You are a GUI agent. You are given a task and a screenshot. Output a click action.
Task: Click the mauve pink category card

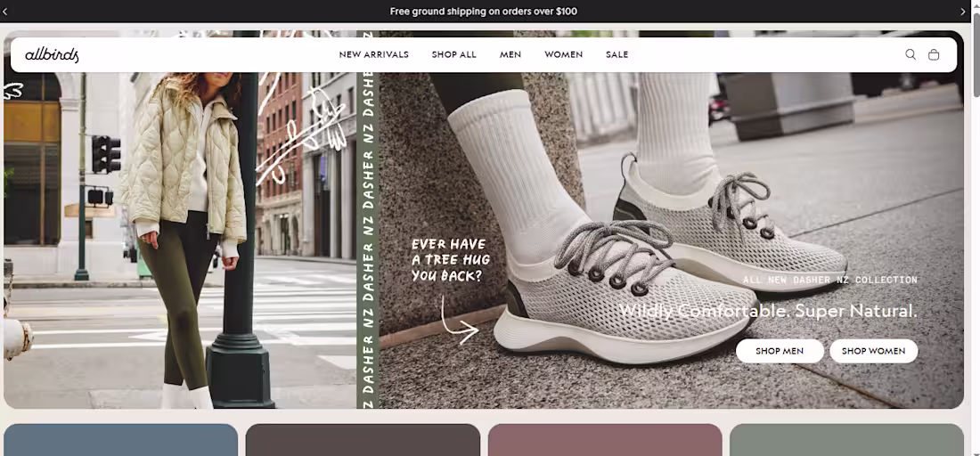click(x=605, y=440)
